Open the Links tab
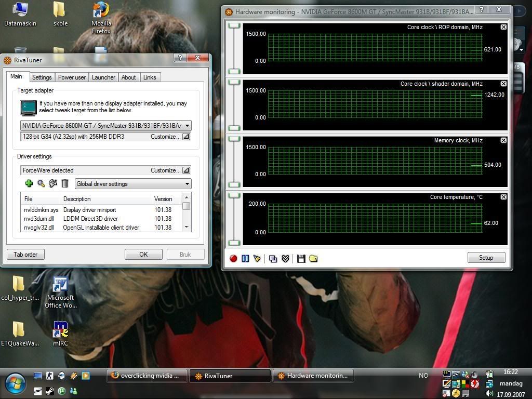The height and width of the screenshot is (399, 532). pyautogui.click(x=150, y=77)
